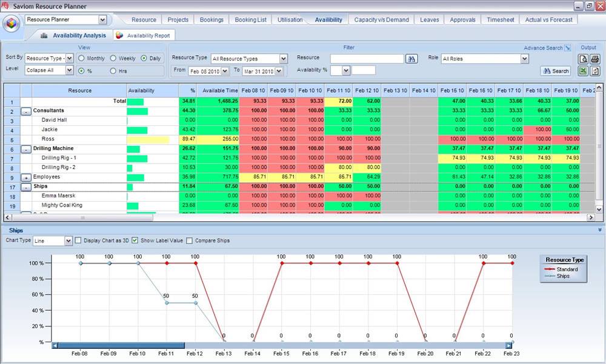Click the printer output icon

point(595,59)
